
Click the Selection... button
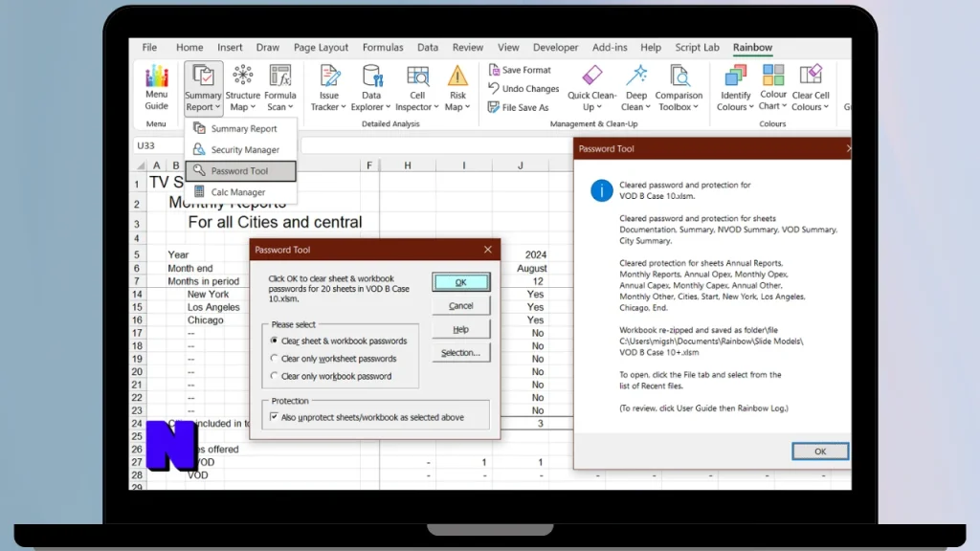[x=460, y=353]
